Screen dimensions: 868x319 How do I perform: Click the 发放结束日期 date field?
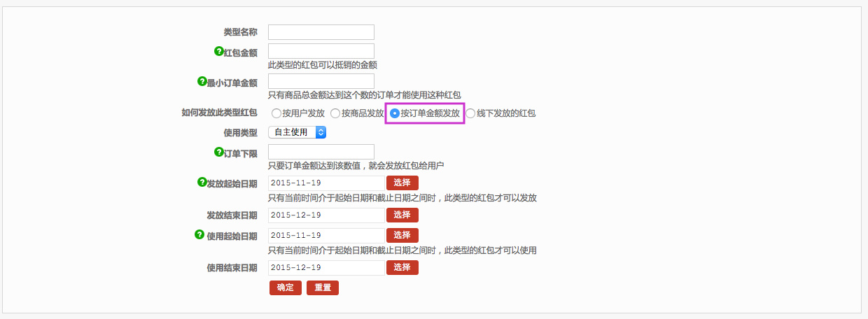click(326, 215)
